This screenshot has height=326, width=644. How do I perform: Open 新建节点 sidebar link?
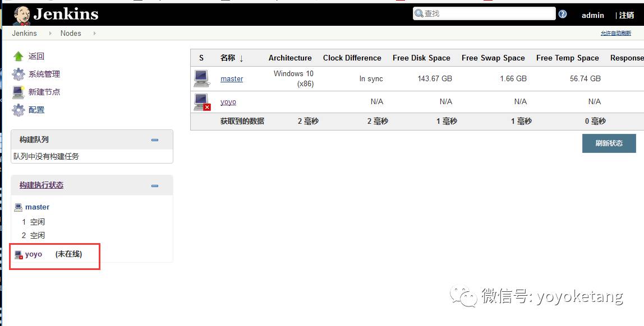(x=44, y=92)
